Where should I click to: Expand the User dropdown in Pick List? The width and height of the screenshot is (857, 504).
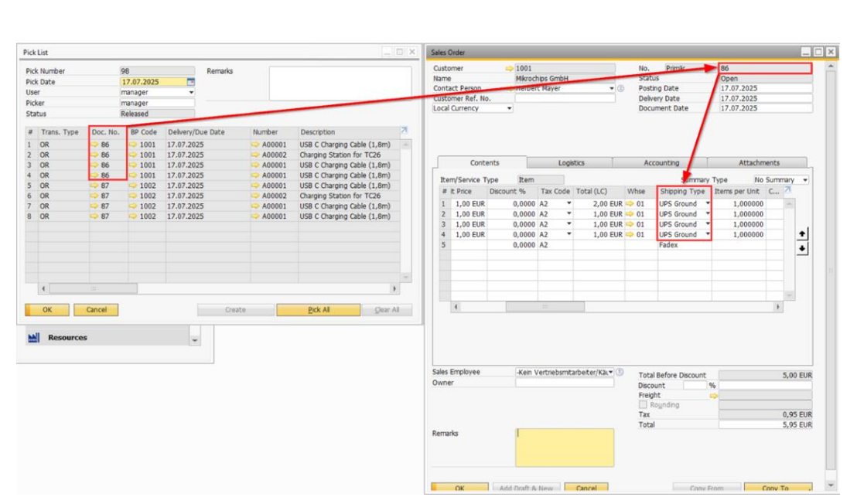[191, 92]
